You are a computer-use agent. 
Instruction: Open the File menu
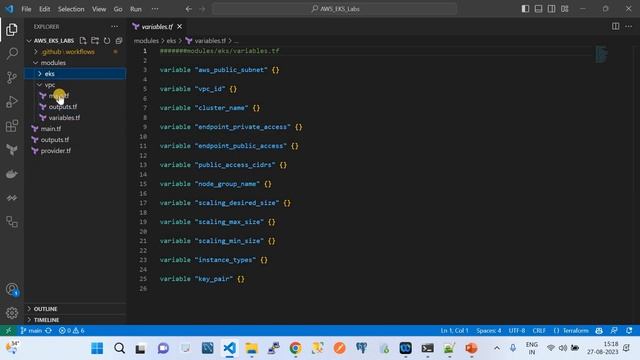[26, 9]
